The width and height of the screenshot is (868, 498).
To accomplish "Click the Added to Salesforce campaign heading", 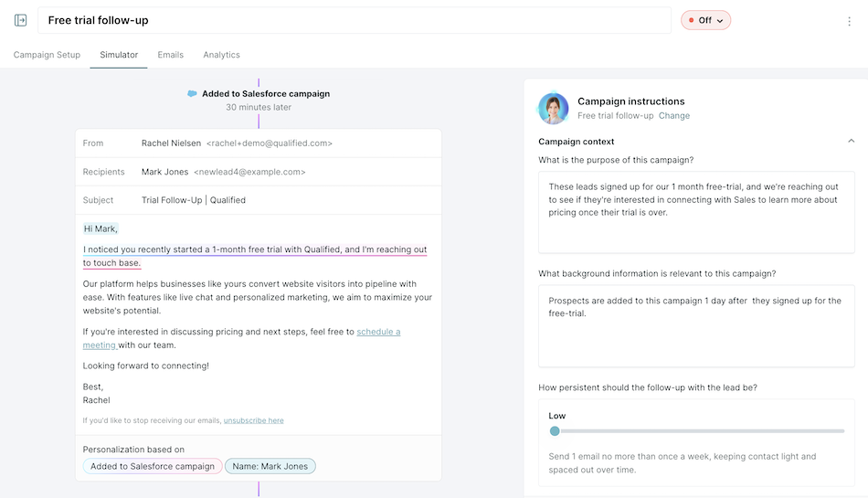I will pyautogui.click(x=266, y=94).
